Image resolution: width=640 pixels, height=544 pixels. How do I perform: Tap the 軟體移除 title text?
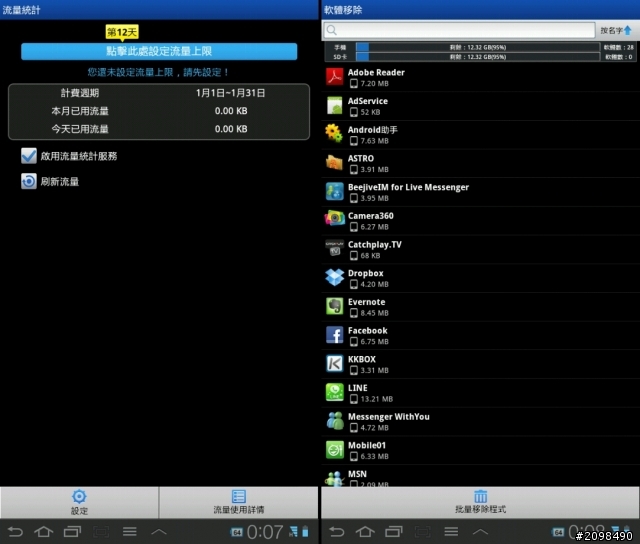[343, 10]
